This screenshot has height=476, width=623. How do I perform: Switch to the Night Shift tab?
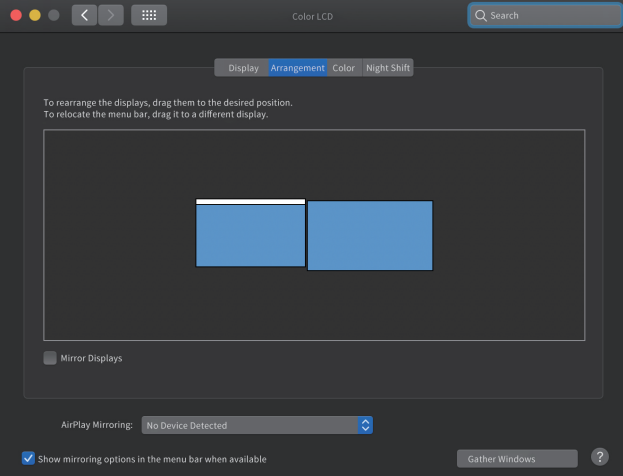388,68
